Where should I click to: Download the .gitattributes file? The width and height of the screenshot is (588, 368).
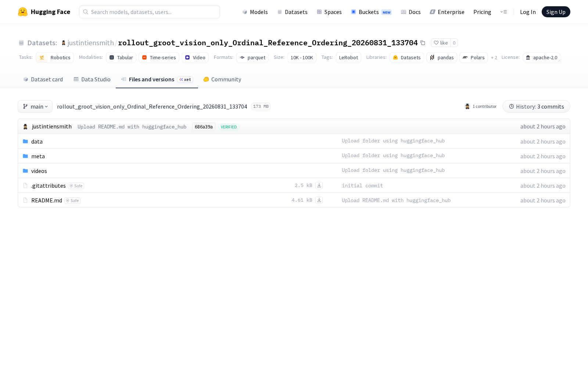tap(319, 185)
